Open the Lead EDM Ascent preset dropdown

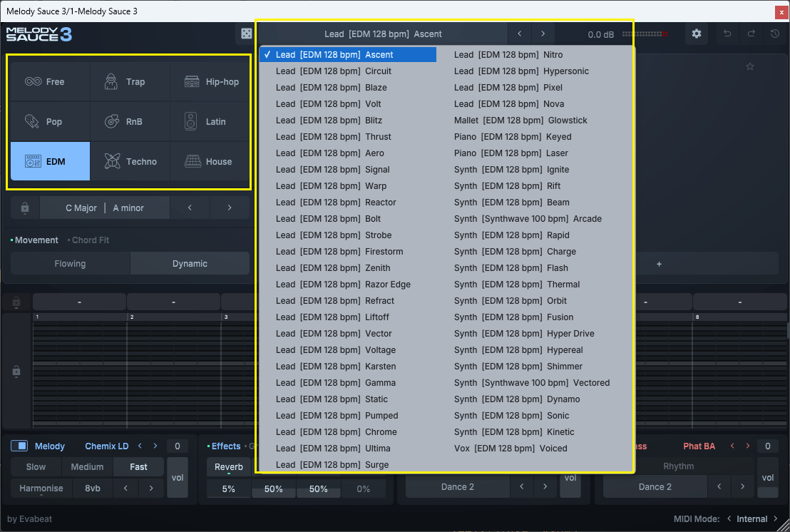coord(383,34)
